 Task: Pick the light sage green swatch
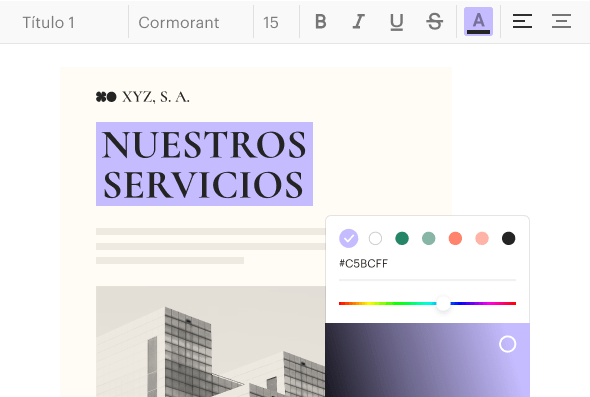coord(429,238)
